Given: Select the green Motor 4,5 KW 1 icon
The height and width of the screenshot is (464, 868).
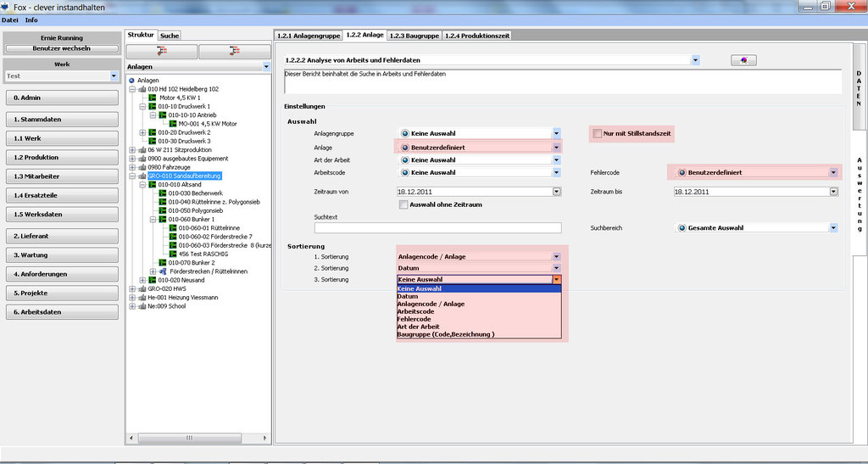Looking at the screenshot, I should click(x=153, y=98).
